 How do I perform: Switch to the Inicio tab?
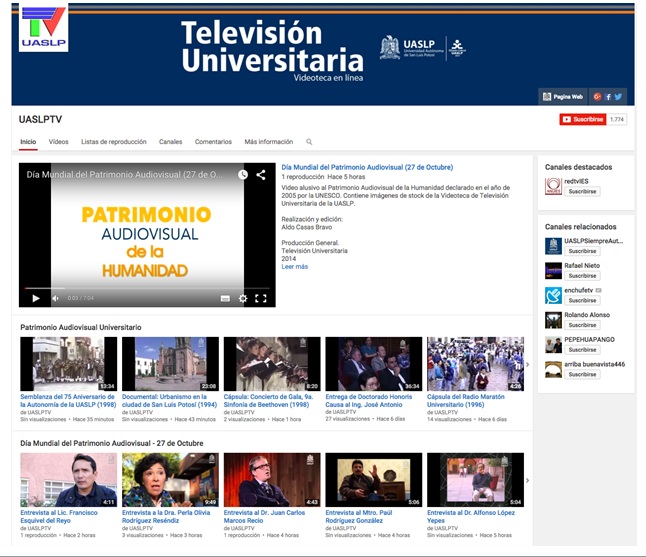[28, 142]
